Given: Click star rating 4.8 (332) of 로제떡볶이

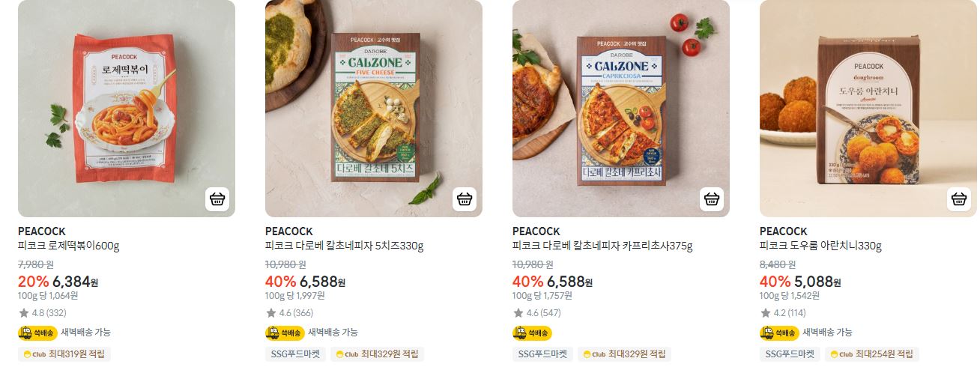Looking at the screenshot, I should point(43,313).
